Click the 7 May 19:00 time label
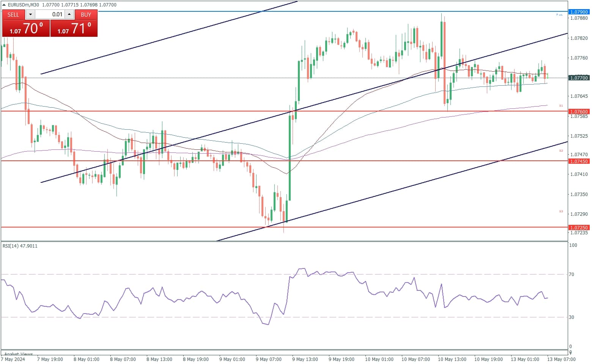The image size is (592, 364). (50, 359)
